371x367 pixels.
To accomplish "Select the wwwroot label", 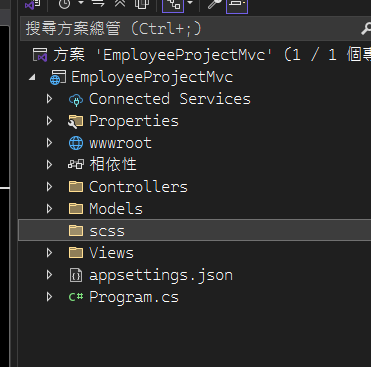I will tap(120, 143).
